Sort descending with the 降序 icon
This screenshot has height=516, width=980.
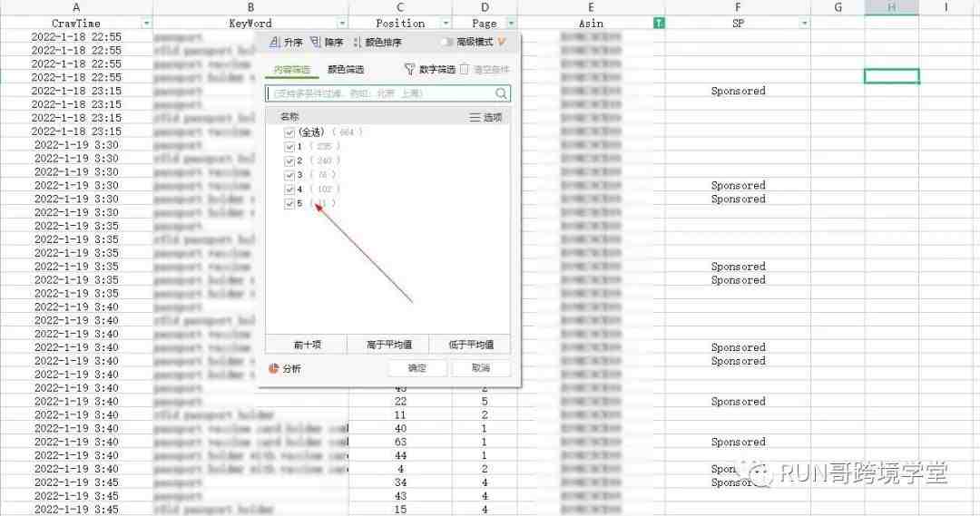(316, 43)
